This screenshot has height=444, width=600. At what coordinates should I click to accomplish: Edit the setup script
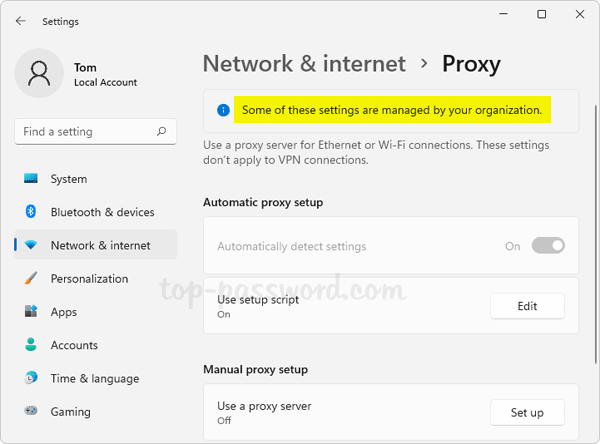tap(527, 306)
